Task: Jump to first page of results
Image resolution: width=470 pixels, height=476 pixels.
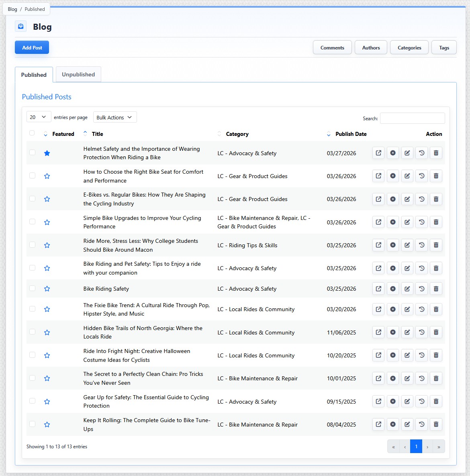Action: 393,446
